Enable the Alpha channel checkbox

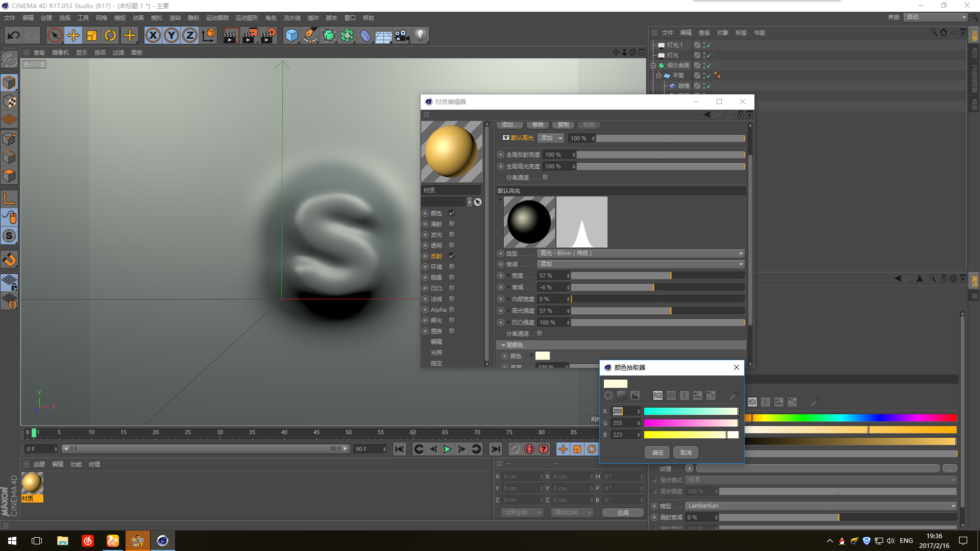(x=452, y=310)
